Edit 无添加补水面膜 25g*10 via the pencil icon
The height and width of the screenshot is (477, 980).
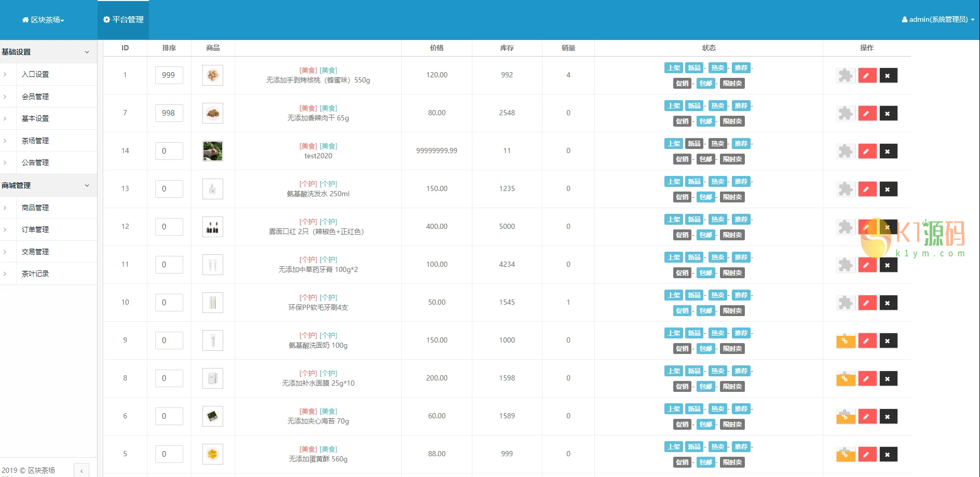pos(867,378)
